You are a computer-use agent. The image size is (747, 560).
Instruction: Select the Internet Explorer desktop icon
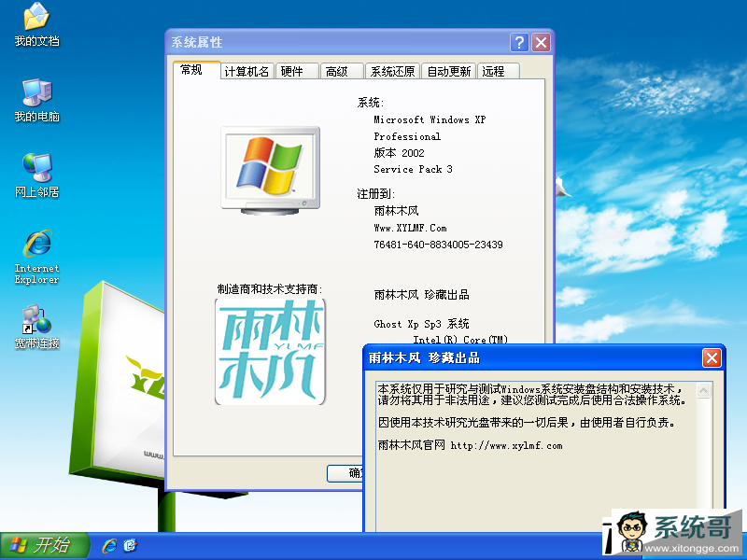point(36,258)
